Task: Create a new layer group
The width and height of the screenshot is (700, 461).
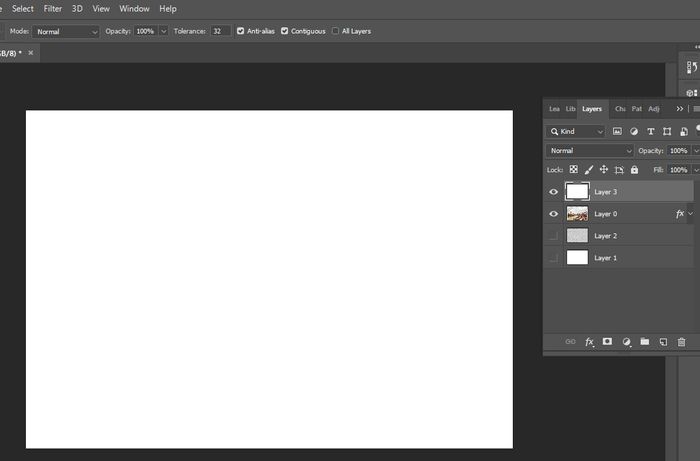Action: [x=645, y=341]
